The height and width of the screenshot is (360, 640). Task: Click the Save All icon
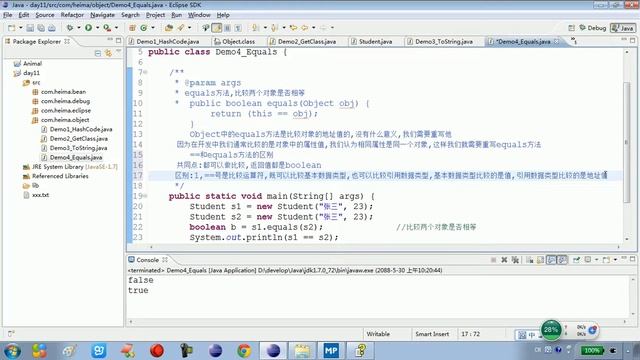coord(41,28)
